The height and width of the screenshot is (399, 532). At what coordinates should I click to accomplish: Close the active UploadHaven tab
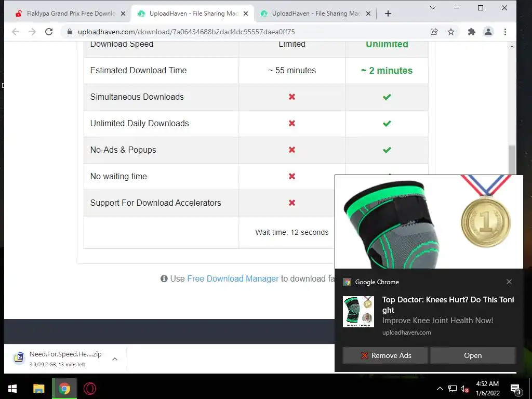point(246,14)
